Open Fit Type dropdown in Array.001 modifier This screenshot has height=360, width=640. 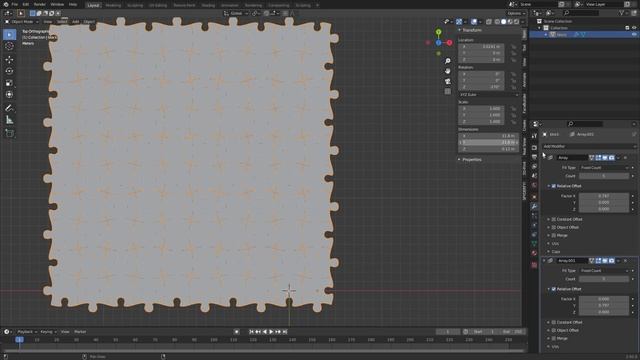coord(604,271)
